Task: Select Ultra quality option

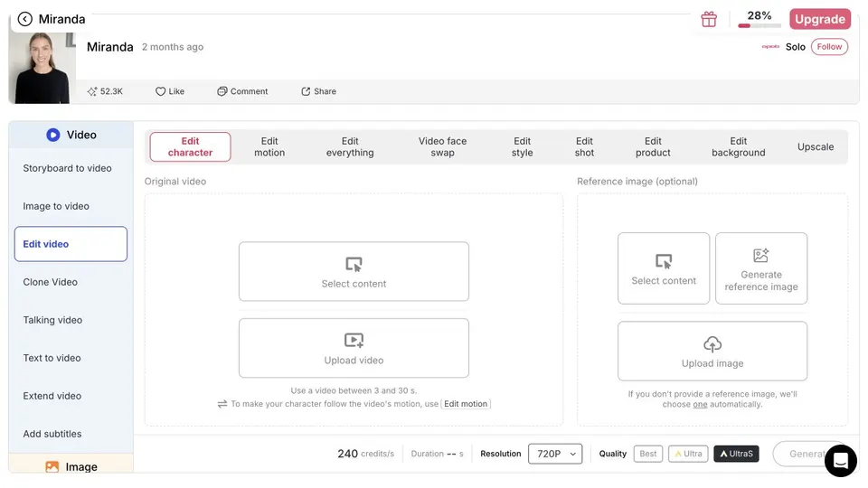Action: click(688, 454)
